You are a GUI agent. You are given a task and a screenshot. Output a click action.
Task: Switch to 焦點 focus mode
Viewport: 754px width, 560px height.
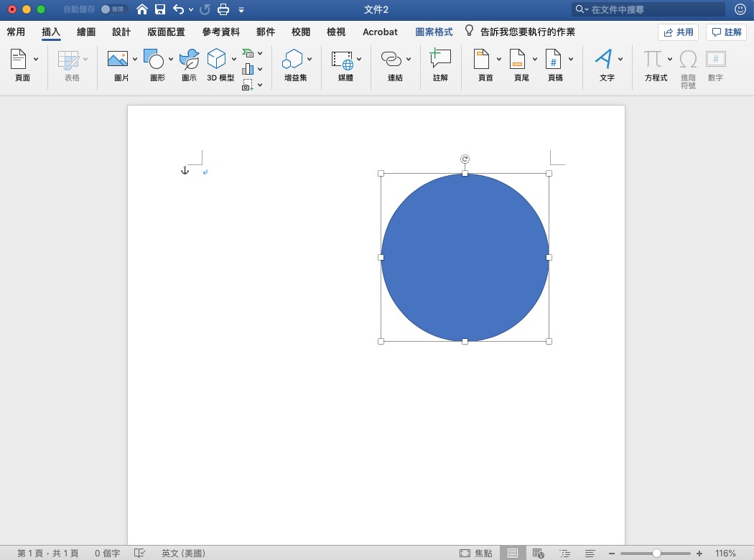click(476, 554)
